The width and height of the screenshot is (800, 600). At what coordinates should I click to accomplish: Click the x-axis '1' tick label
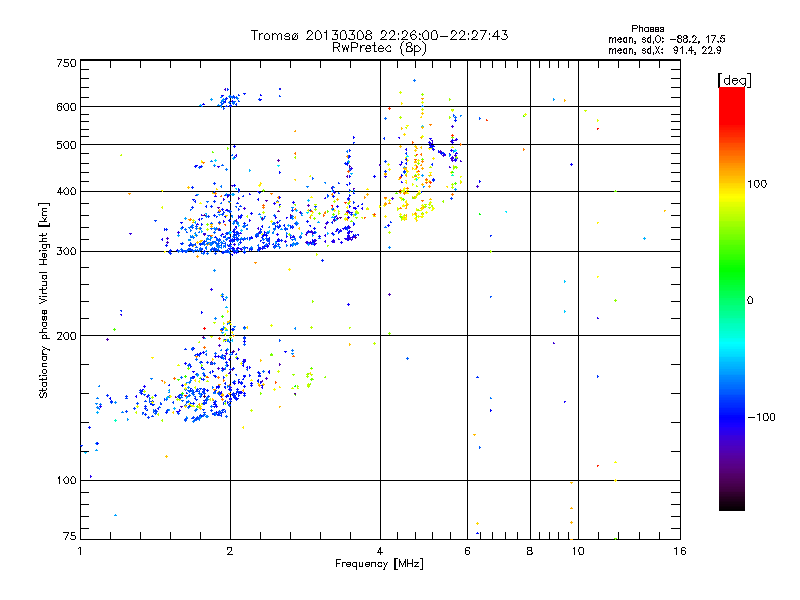click(x=80, y=551)
